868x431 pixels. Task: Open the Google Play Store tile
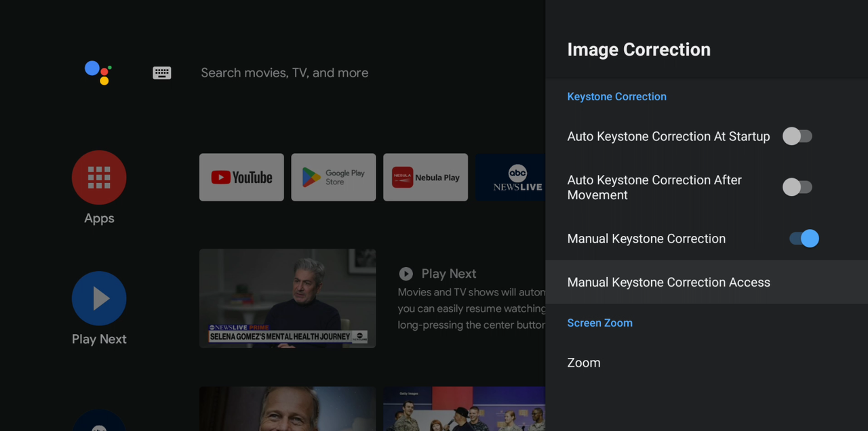pyautogui.click(x=333, y=178)
